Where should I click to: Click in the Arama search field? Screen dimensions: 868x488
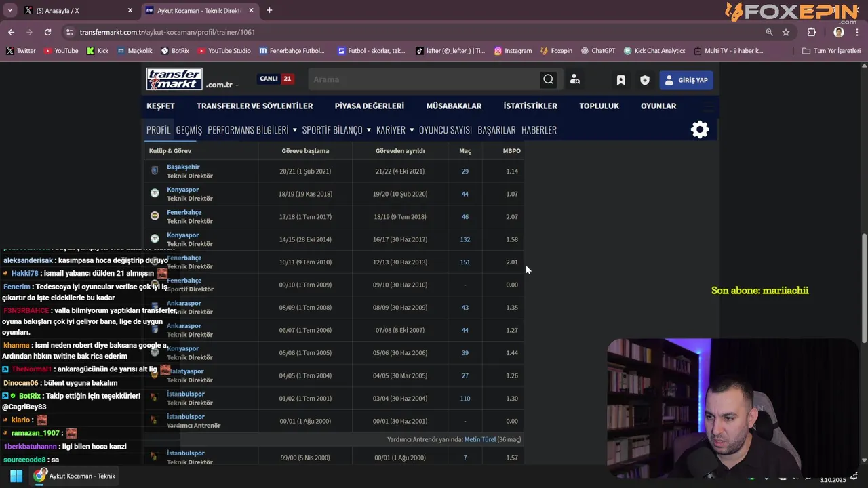tap(424, 79)
